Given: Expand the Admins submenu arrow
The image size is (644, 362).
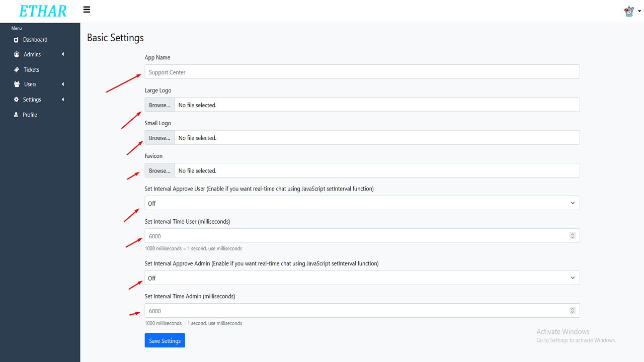Looking at the screenshot, I should pyautogui.click(x=63, y=54).
